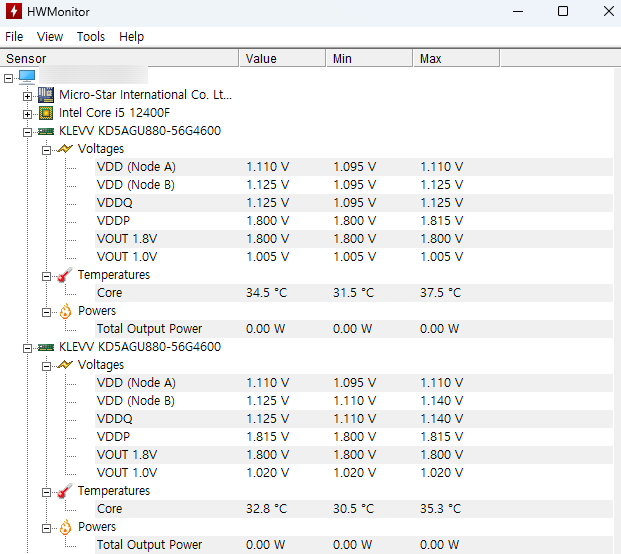This screenshot has height=554, width=621.
Task: Select the motherboard icon for Micro-Star
Action: pos(46,95)
